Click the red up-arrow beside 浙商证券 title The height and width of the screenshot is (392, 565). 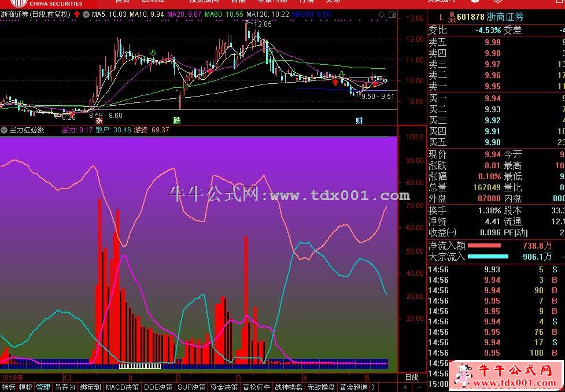[77, 14]
